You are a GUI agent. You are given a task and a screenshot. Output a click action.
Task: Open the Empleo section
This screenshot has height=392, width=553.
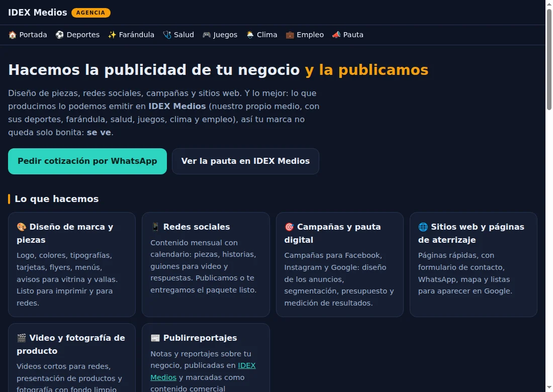pyautogui.click(x=305, y=35)
